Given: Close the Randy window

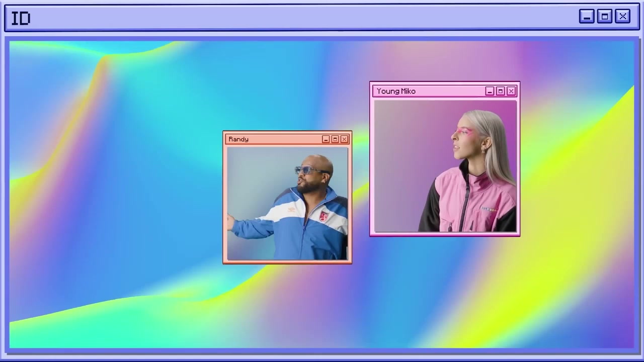Looking at the screenshot, I should (x=344, y=139).
